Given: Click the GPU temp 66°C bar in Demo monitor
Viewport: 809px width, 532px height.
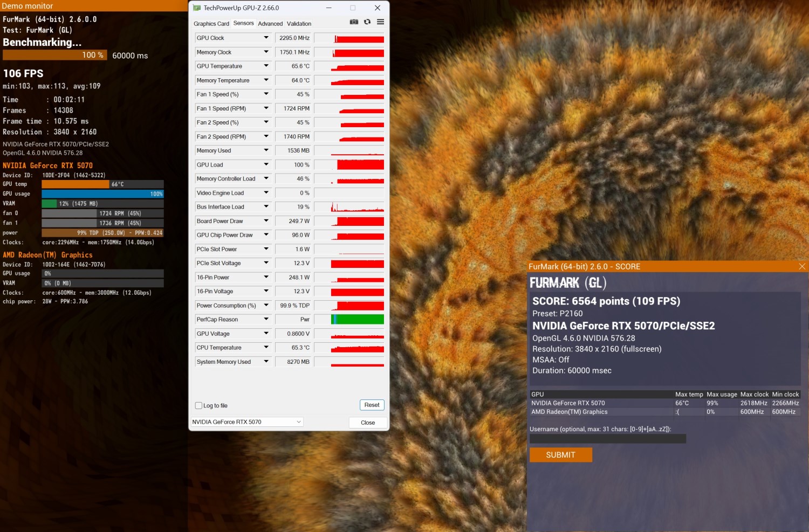Looking at the screenshot, I should (102, 184).
